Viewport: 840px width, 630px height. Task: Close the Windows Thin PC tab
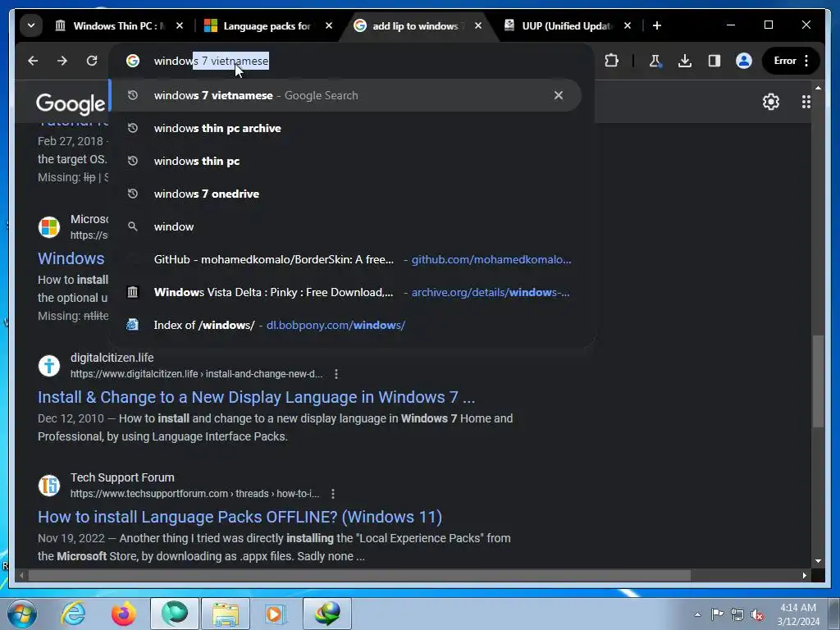point(180,25)
